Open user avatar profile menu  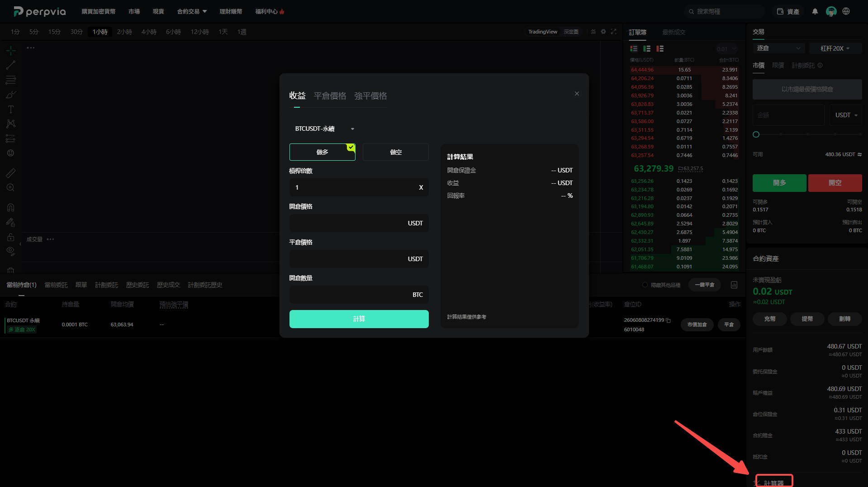831,11
